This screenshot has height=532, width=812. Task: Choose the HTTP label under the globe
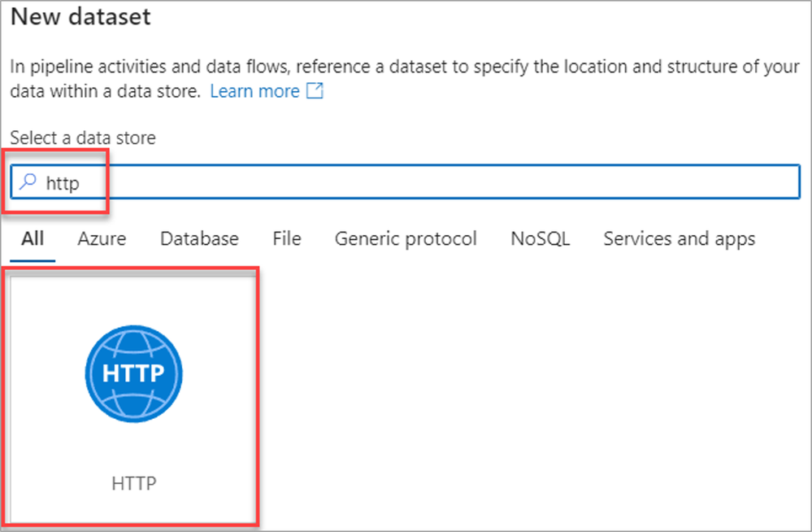(x=133, y=483)
